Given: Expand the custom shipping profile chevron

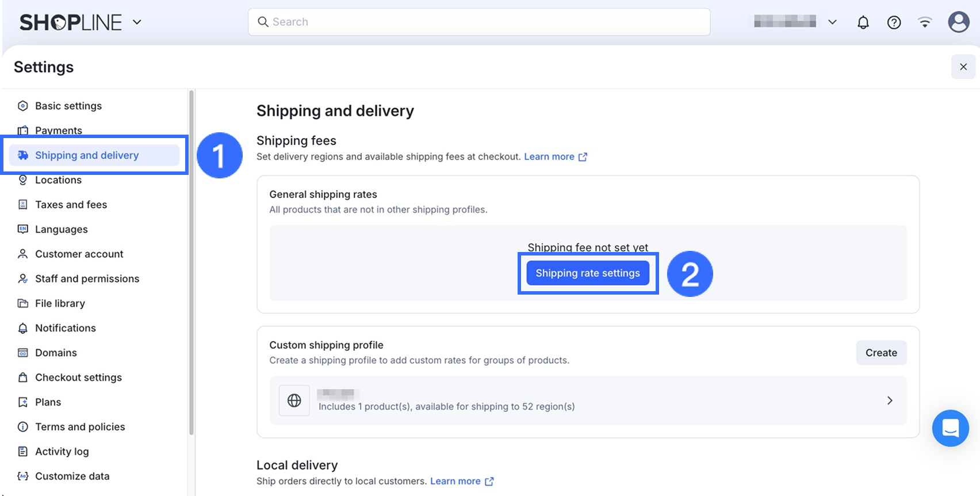Looking at the screenshot, I should [x=890, y=400].
